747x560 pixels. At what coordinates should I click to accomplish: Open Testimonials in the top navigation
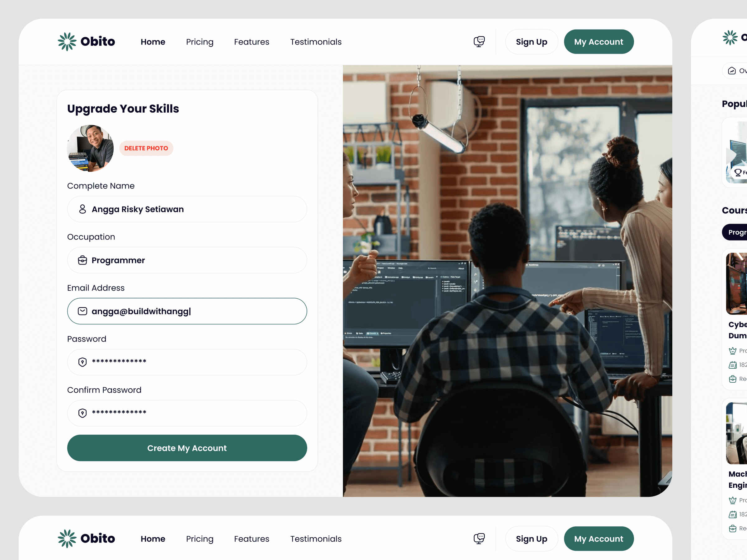click(x=316, y=42)
